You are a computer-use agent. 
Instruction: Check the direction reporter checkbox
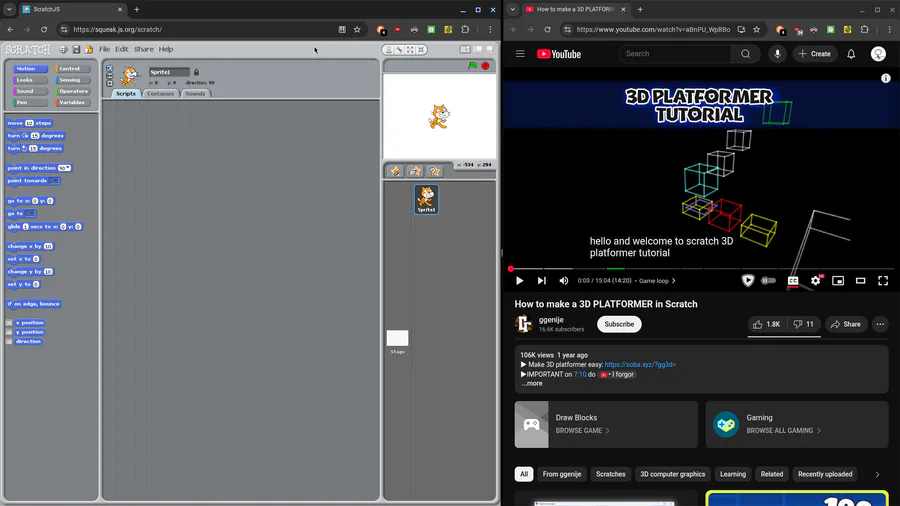pyautogui.click(x=9, y=341)
